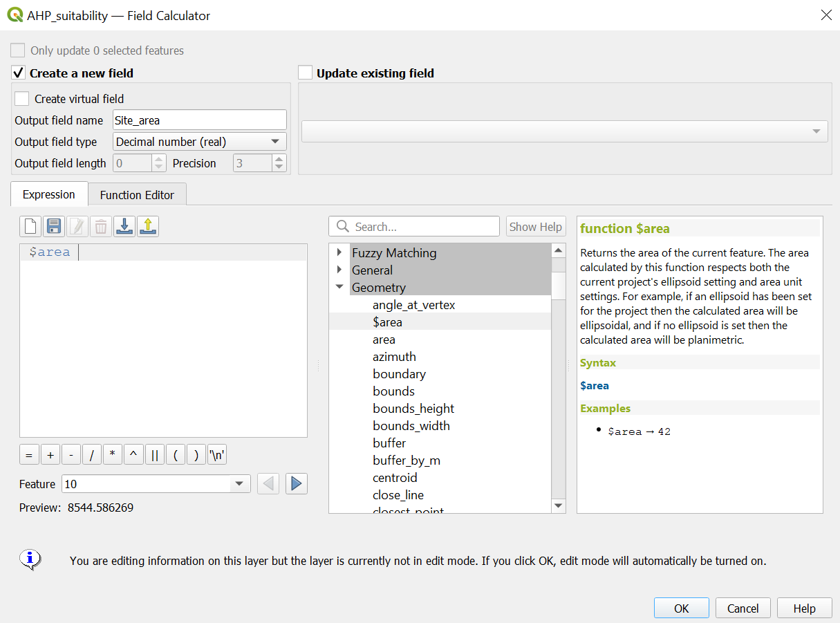Clear the expression editor with the new file icon
The image size is (840, 623).
tap(30, 227)
